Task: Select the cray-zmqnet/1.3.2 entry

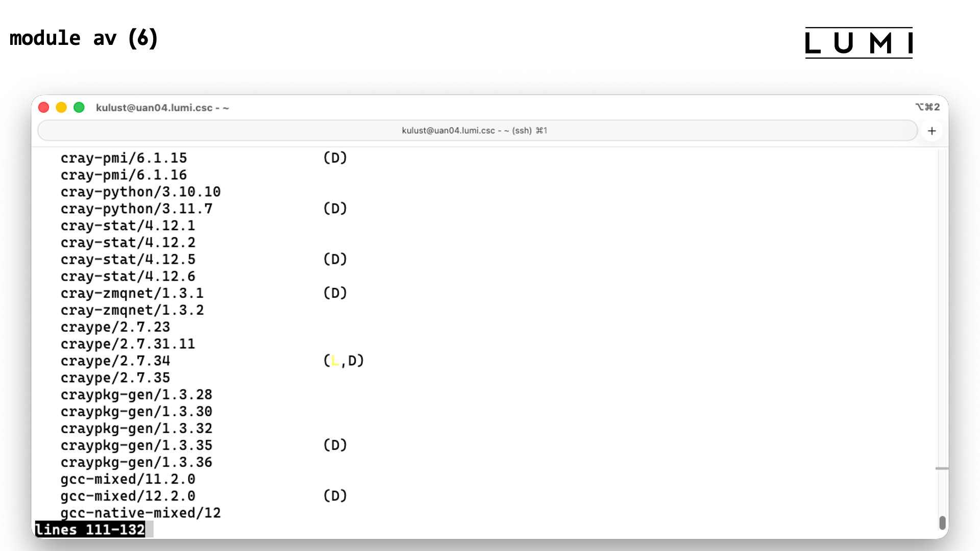Action: (x=132, y=310)
